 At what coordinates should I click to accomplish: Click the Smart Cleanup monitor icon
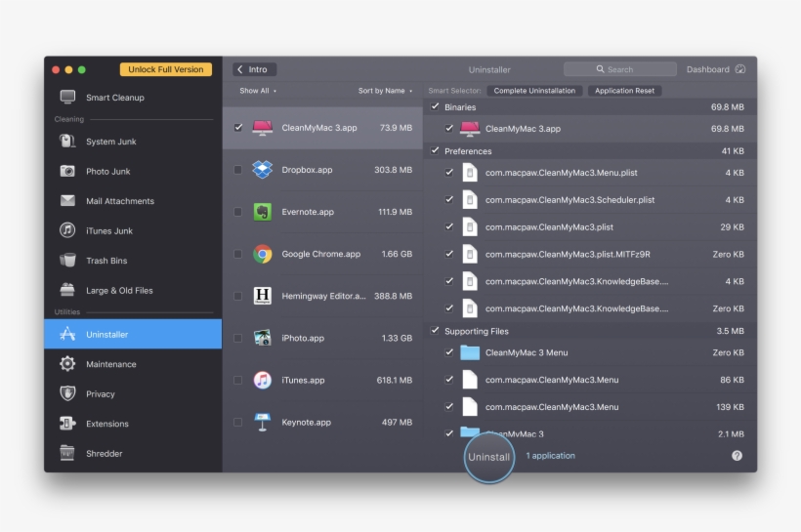67,97
